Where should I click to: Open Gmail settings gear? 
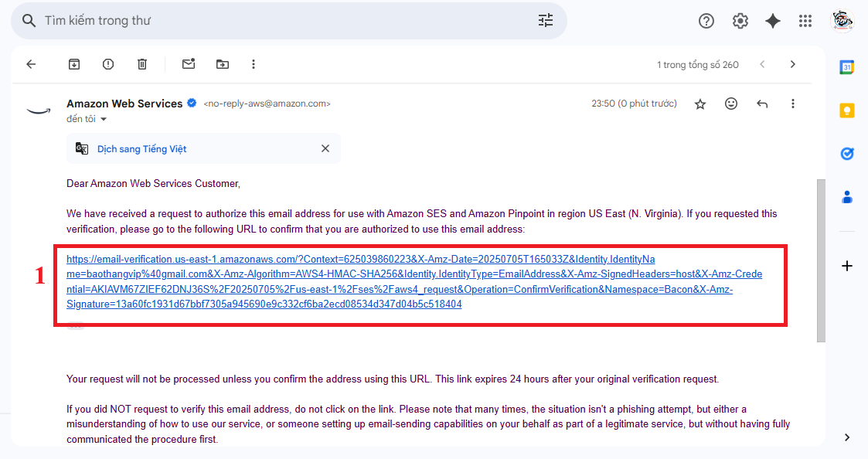(x=740, y=21)
